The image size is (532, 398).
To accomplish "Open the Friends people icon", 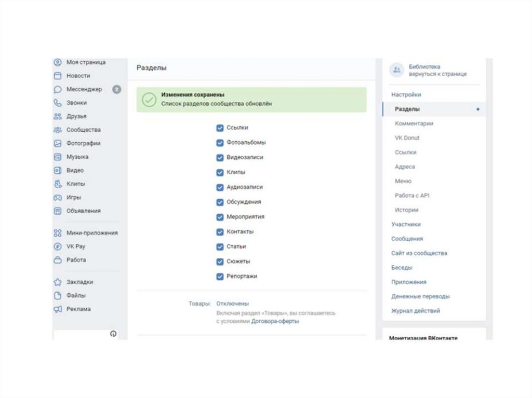I will pos(58,116).
